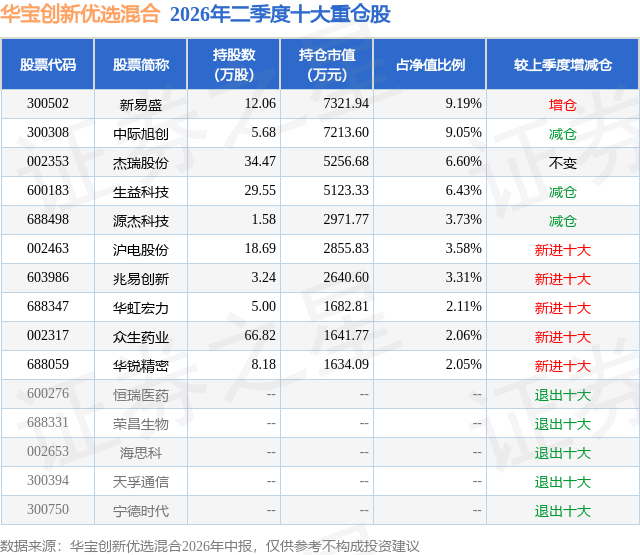Screen dimensions: 640x555
Task: Click the 天孚通信 stock name
Action: coord(141,481)
